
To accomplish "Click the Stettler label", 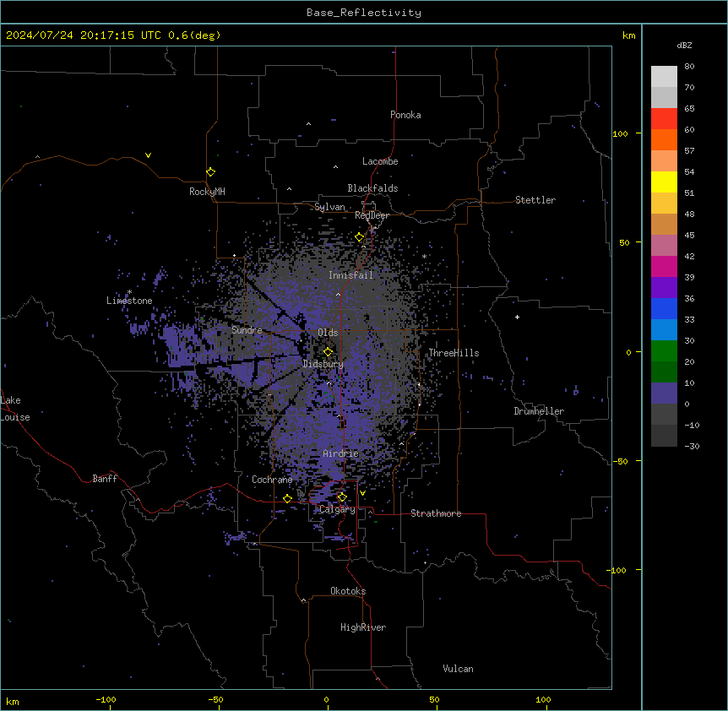I will 535,200.
